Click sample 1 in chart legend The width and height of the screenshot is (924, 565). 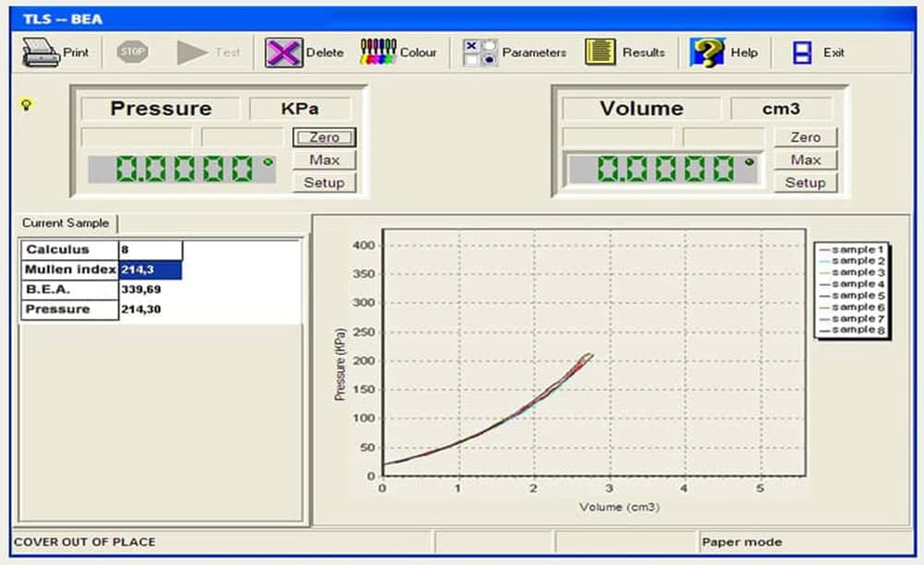(852, 250)
